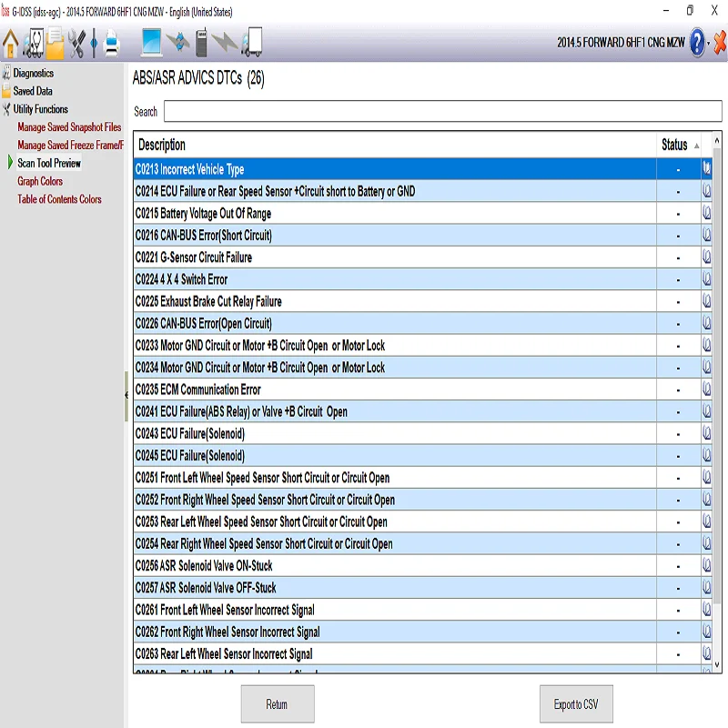Click the lightning bolt toolbar icon

click(225, 43)
